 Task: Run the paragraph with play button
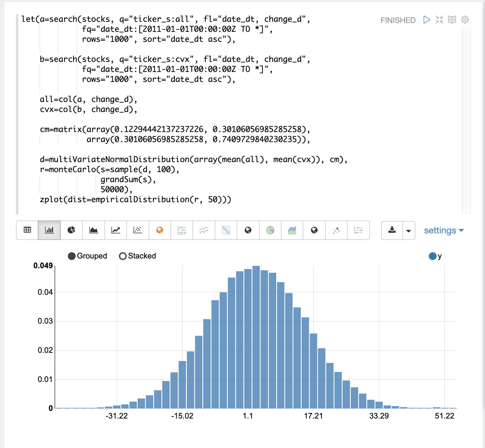click(427, 20)
